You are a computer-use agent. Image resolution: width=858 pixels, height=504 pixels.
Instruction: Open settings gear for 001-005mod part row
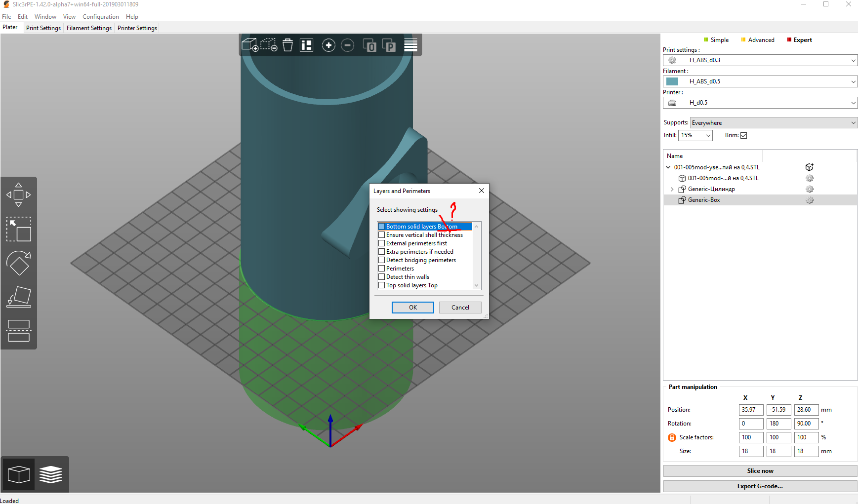[x=810, y=178]
